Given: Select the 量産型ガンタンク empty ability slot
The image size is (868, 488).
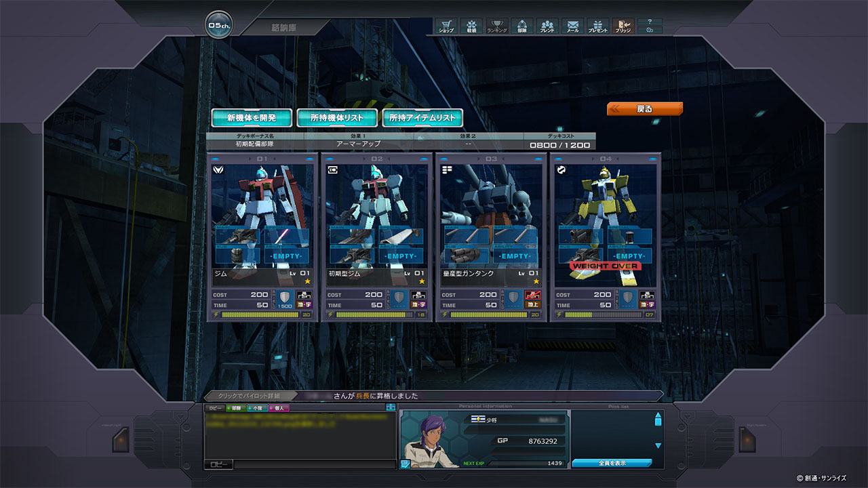Looking at the screenshot, I should click(515, 256).
